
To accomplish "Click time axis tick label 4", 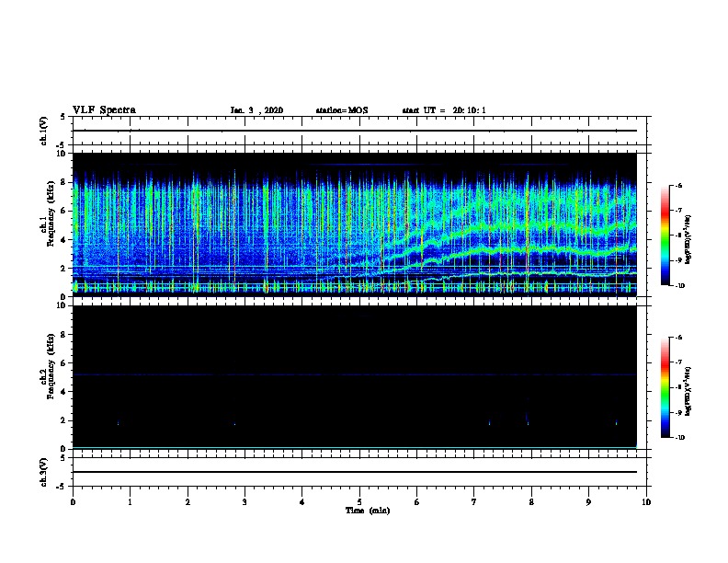I will click(302, 502).
